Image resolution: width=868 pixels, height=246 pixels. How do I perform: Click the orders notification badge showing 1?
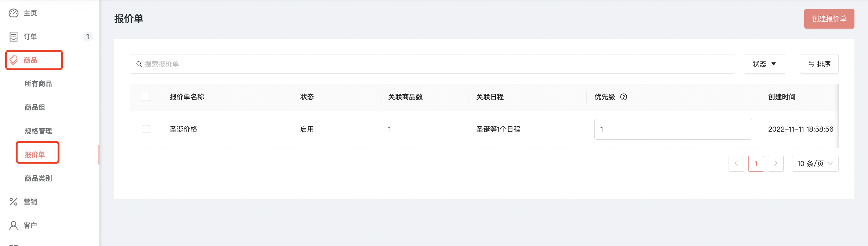[88, 37]
